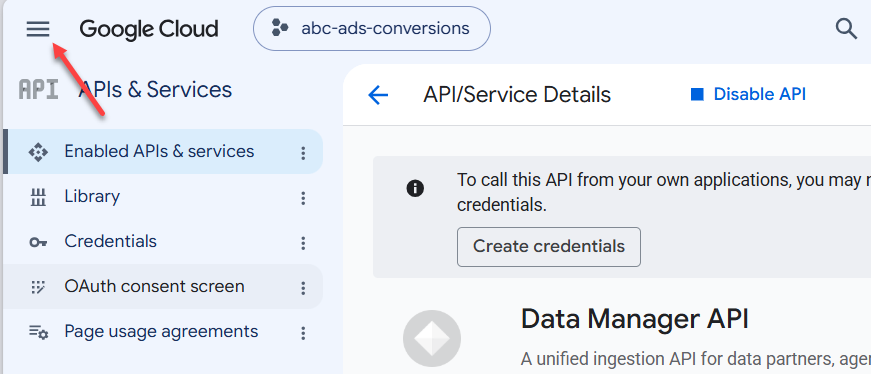Image resolution: width=871 pixels, height=374 pixels.
Task: Click the search magnifier icon
Action: (846, 28)
